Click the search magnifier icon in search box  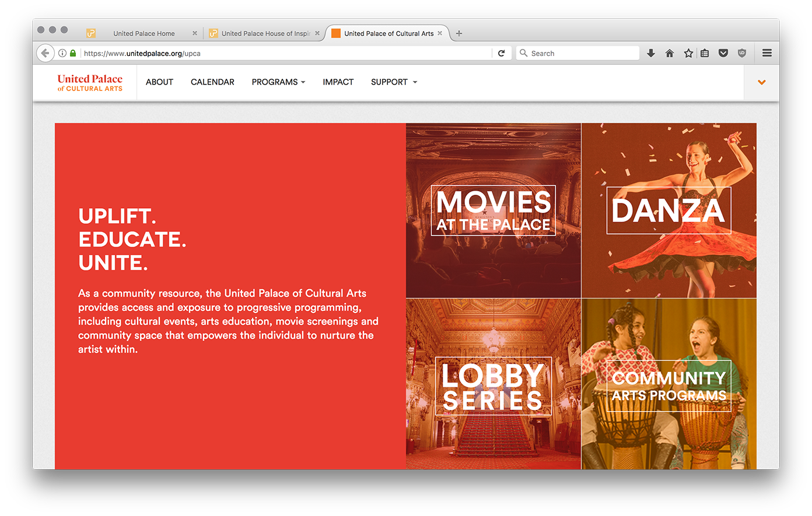tap(524, 53)
